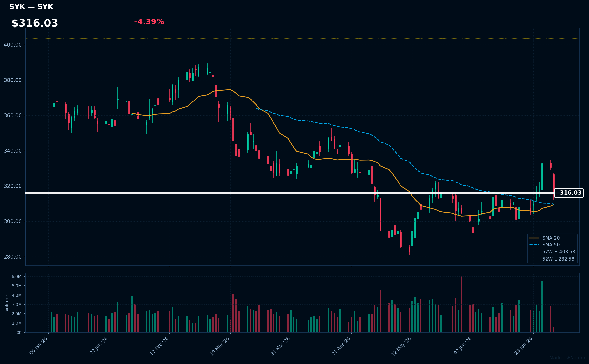Click the 300.00 price axis label
589x364 pixels.
(13, 221)
